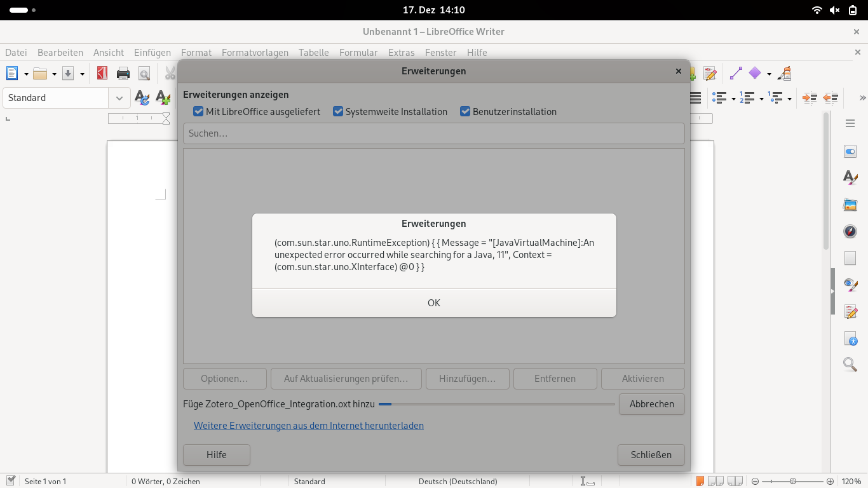Screen dimensions: 868x488
Task: Export directly as PDF icon
Action: click(x=102, y=74)
